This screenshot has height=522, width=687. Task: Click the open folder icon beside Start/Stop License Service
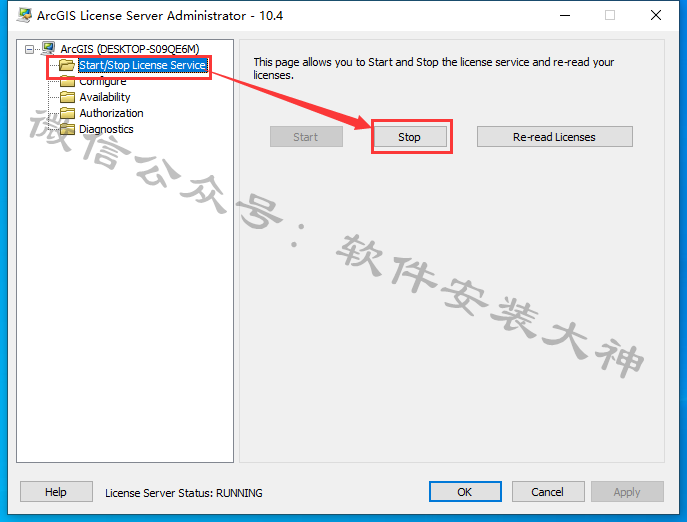[x=67, y=65]
